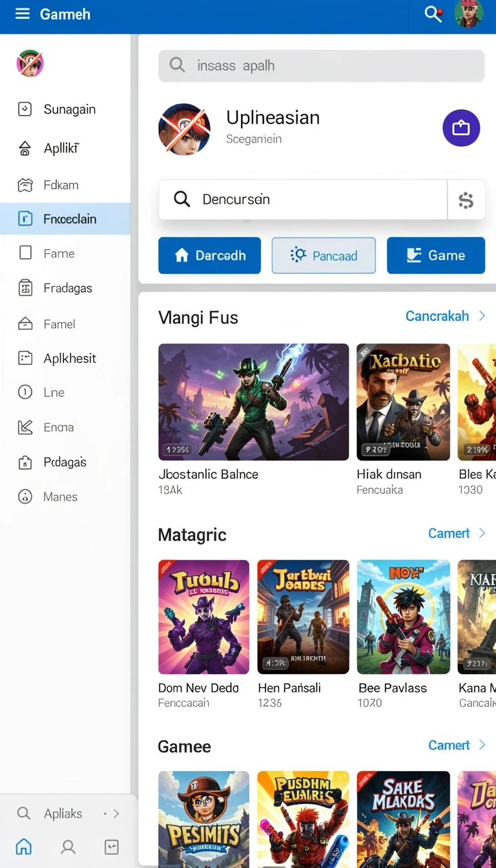Open the Bee Pavlass game cover
The image size is (496, 868).
click(x=403, y=617)
